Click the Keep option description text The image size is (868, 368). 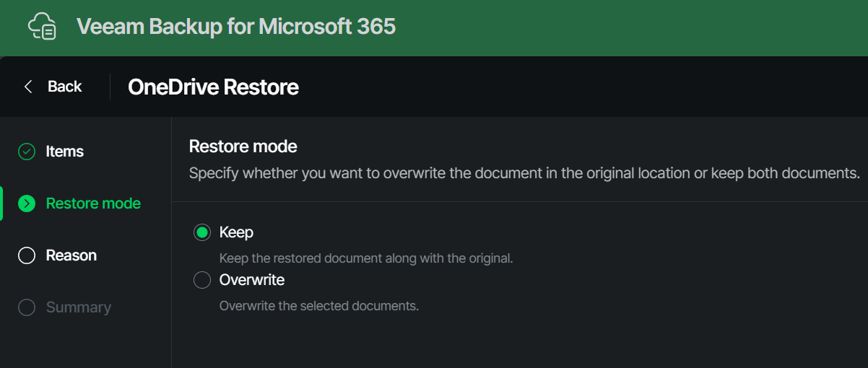coord(366,258)
